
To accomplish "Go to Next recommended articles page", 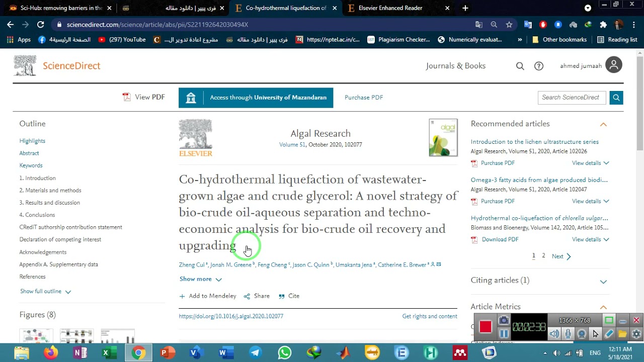I will coord(561,256).
